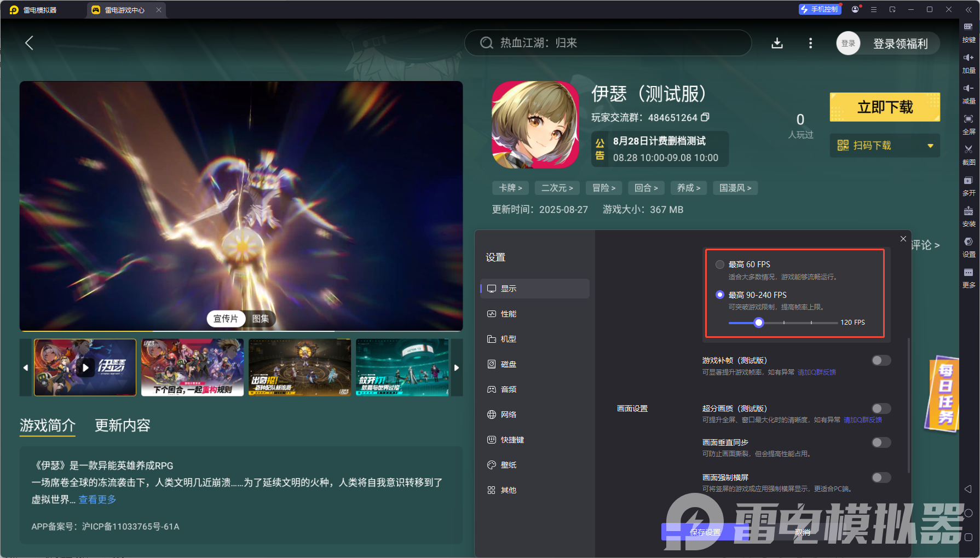This screenshot has height=558, width=980.
Task: Toggle the 超分画质 switch
Action: tap(881, 409)
